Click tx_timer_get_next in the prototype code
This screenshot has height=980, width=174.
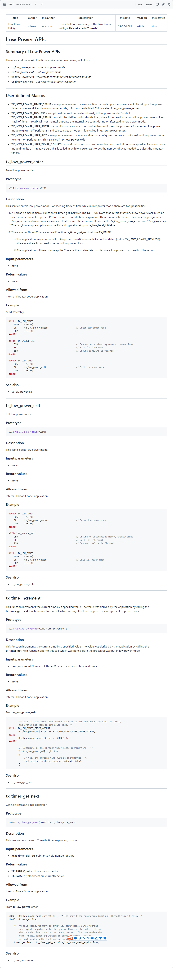pyautogui.click(x=27, y=822)
